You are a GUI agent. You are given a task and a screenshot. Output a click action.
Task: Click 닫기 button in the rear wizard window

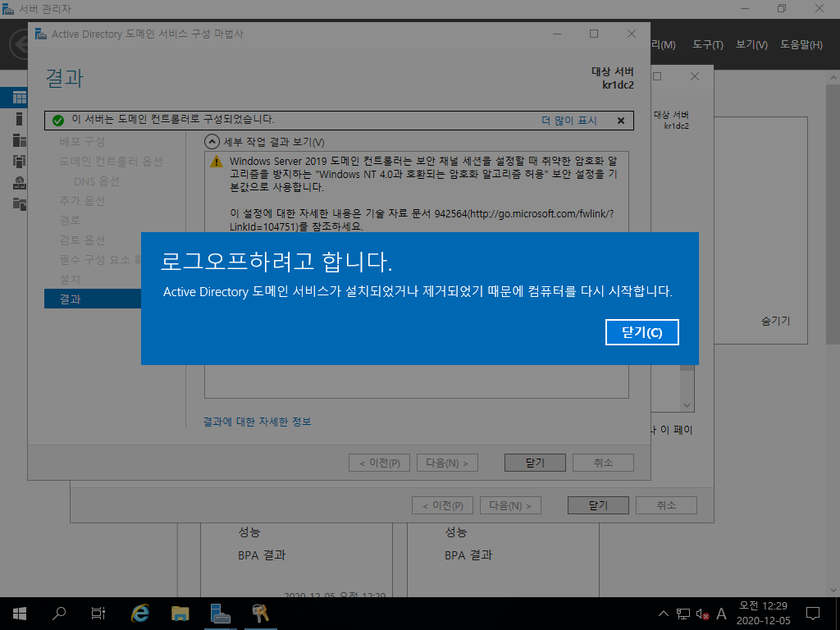(x=598, y=505)
